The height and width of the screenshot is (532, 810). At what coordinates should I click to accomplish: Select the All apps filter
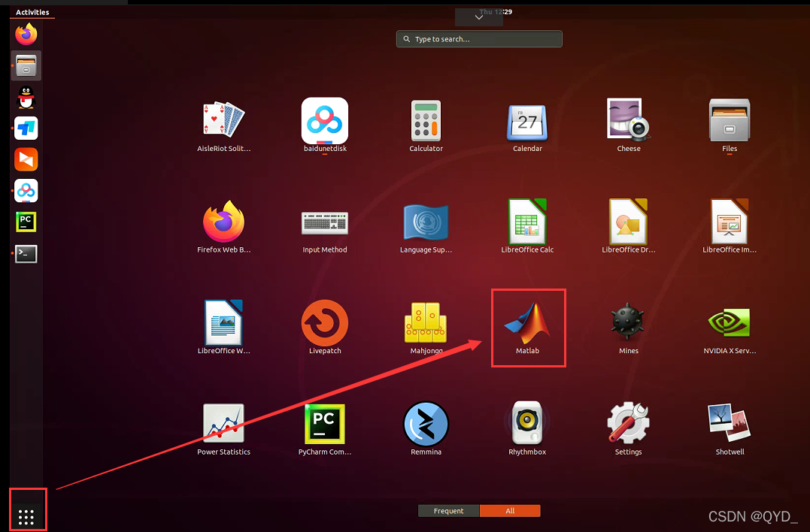(x=510, y=510)
